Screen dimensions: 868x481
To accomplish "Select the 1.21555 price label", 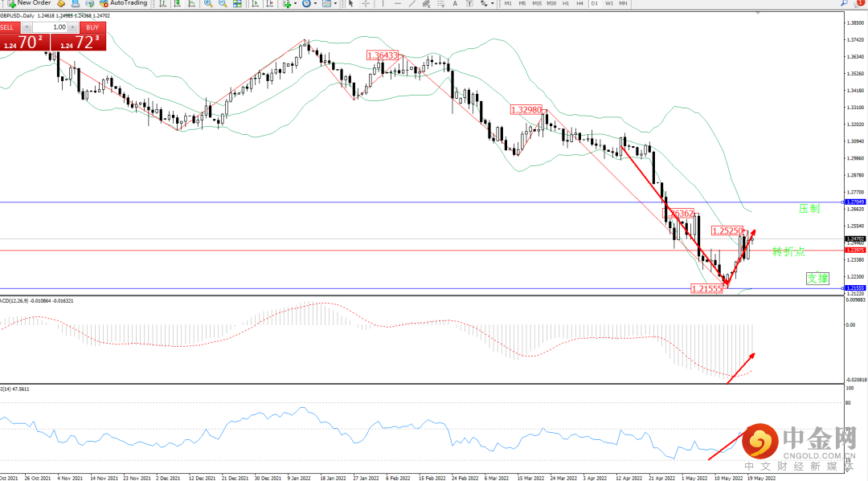I will coord(707,288).
